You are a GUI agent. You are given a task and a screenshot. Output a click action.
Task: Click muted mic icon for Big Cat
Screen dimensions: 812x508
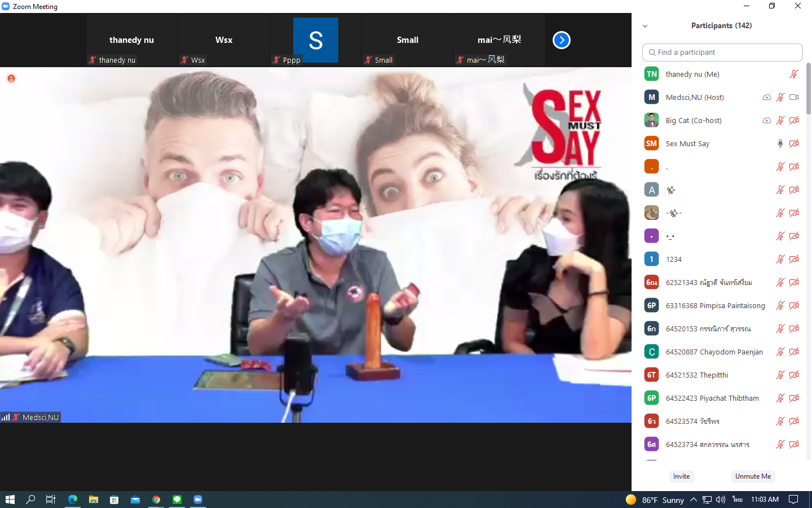tap(780, 120)
